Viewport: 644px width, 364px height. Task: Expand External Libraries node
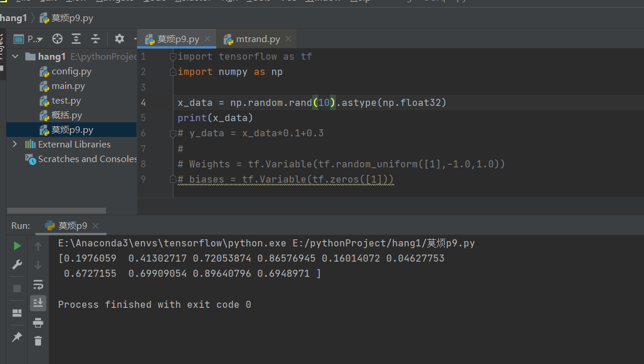coord(15,144)
